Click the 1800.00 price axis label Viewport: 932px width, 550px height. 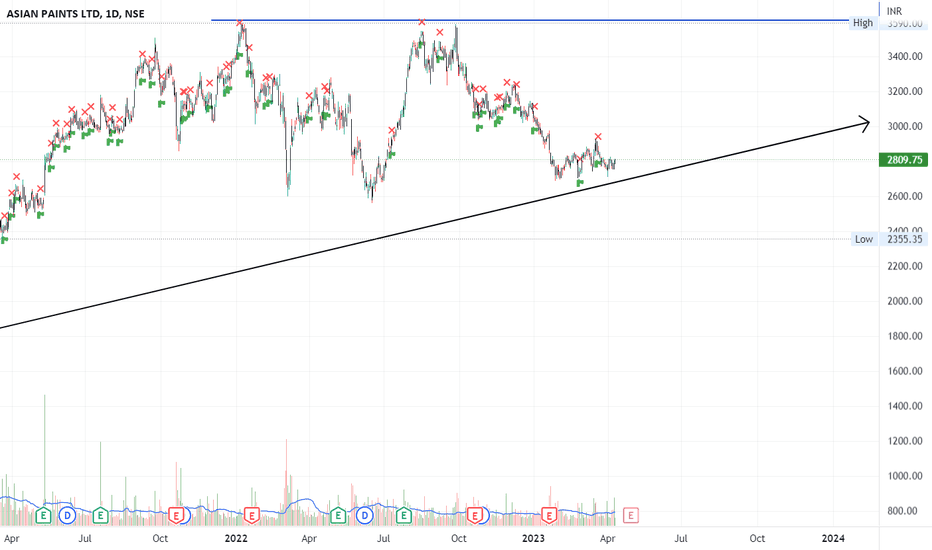pyautogui.click(x=905, y=336)
